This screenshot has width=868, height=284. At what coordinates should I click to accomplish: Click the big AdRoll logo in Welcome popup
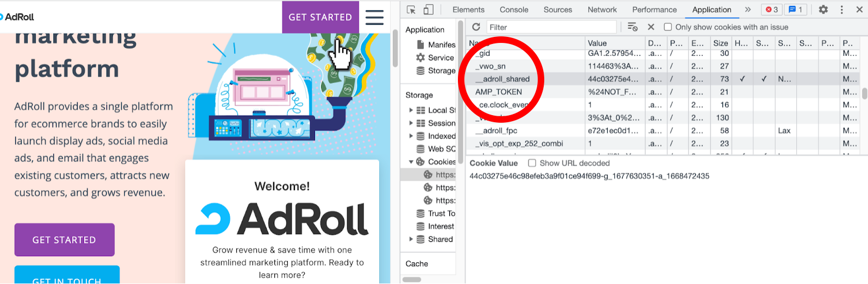[x=282, y=219]
